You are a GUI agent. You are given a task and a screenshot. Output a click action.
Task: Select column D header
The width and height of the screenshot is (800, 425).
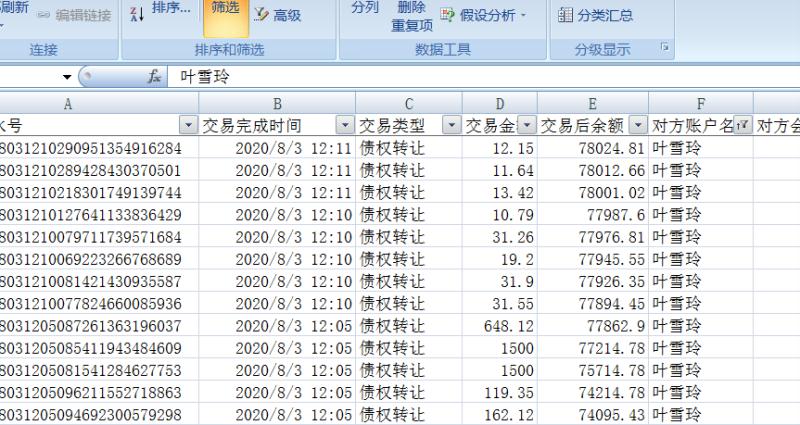point(499,104)
